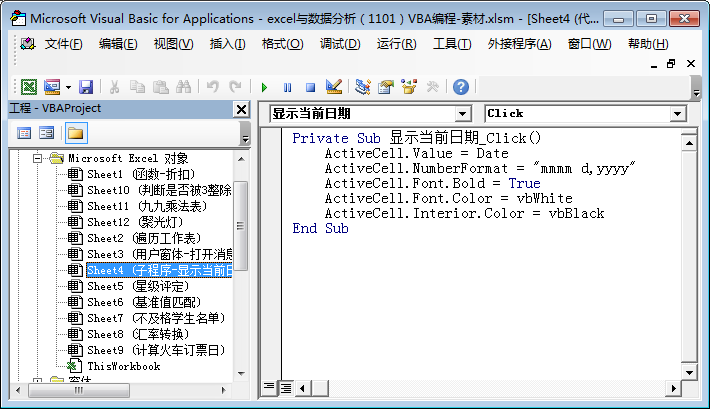
Task: Open the 外接程序(A) menu
Action: click(519, 44)
